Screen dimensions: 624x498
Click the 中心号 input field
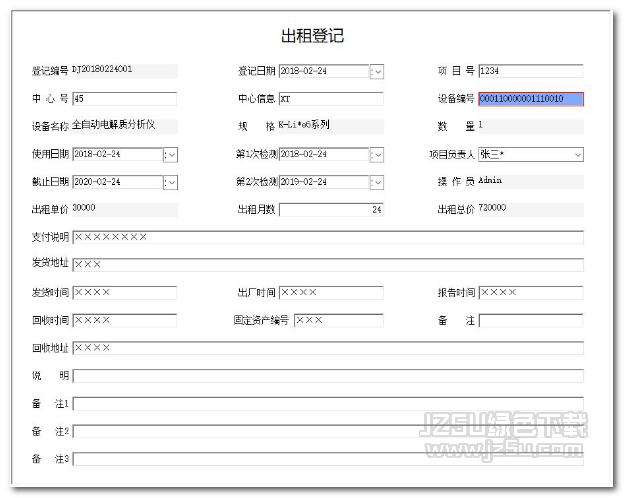click(125, 99)
